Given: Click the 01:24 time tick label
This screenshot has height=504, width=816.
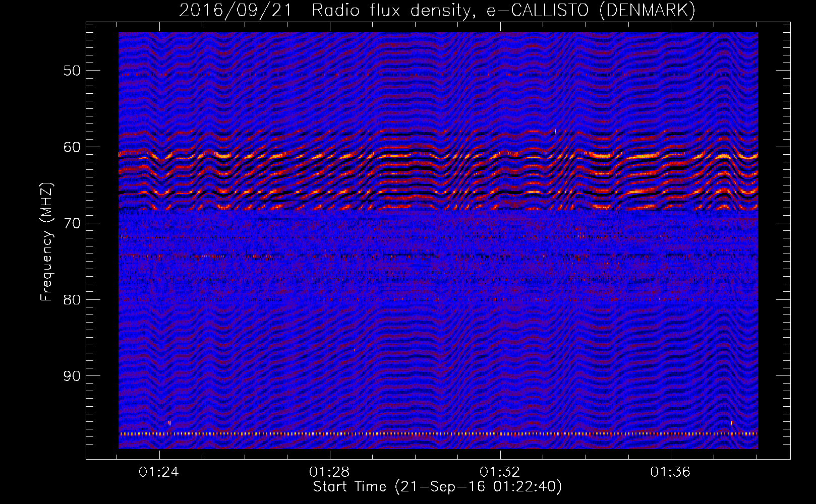Looking at the screenshot, I should 159,472.
